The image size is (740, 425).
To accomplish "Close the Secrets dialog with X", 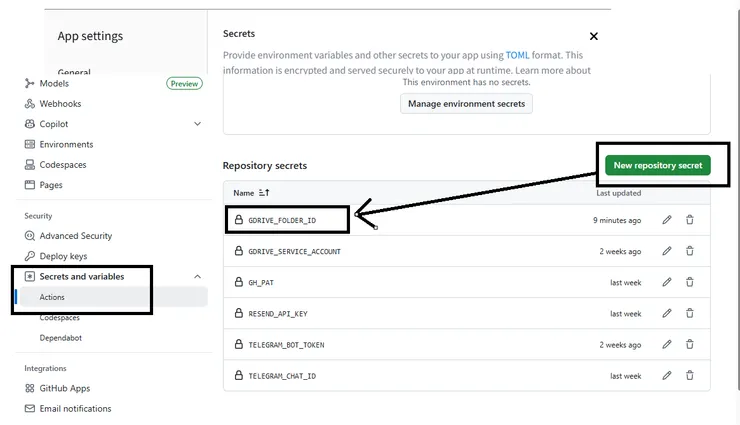I will point(594,36).
